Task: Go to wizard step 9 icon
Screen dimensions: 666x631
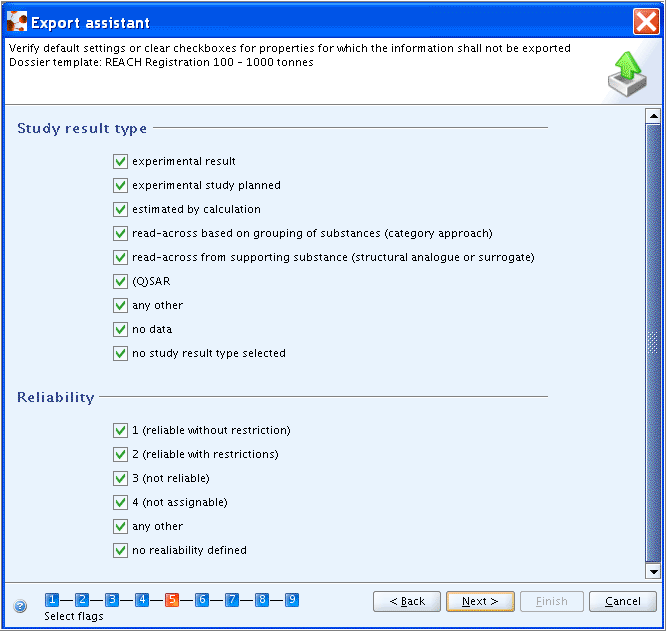Action: coord(292,600)
